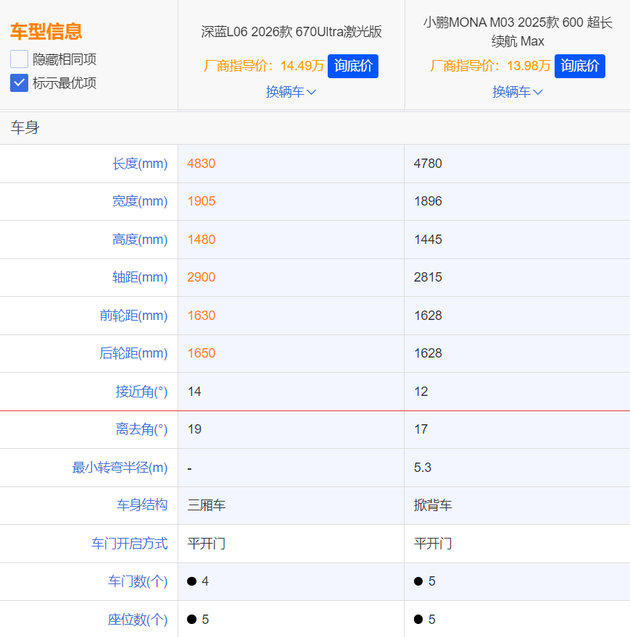
Task: Check the 隐藏相同项 checkbox
Action: (x=19, y=59)
